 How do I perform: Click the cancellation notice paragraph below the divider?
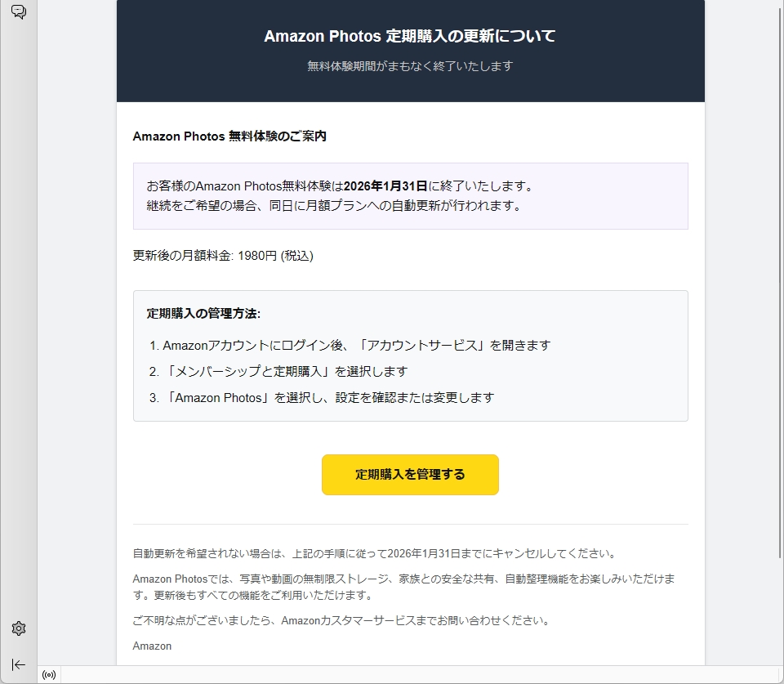[373, 553]
